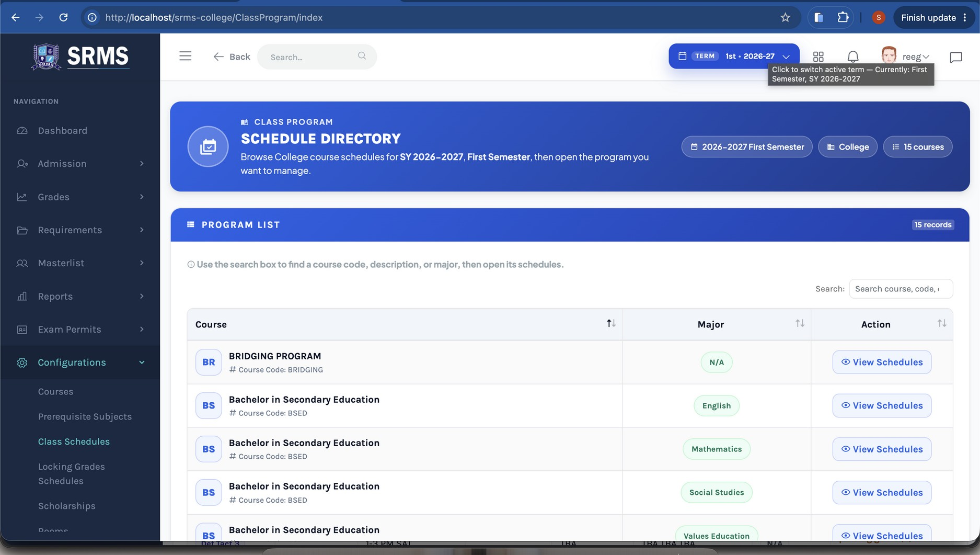Click the browser back arrow
The image size is (980, 555).
(16, 17)
